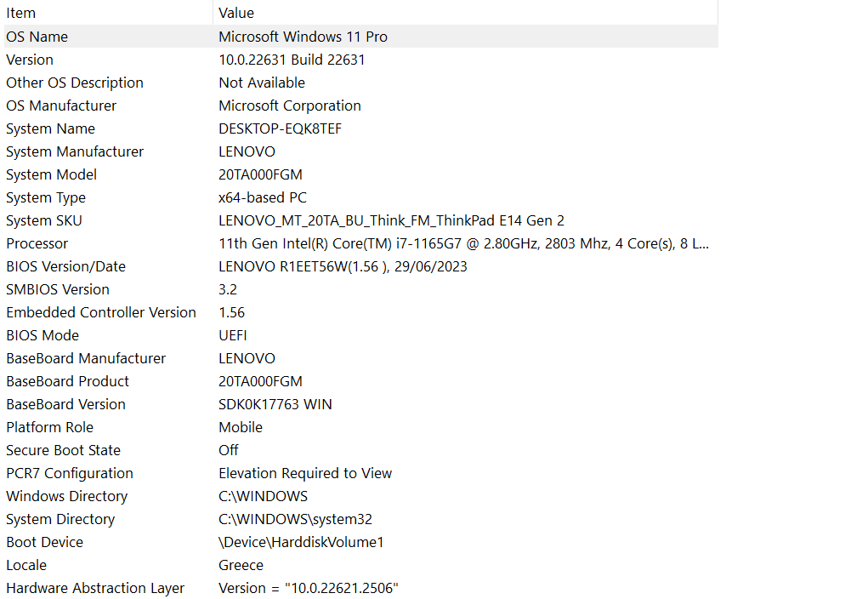Click the PCR7 Elevation Required to View text

305,473
